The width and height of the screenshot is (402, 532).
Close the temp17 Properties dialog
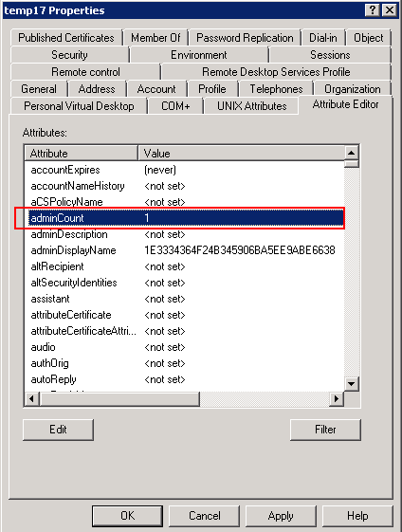390,10
